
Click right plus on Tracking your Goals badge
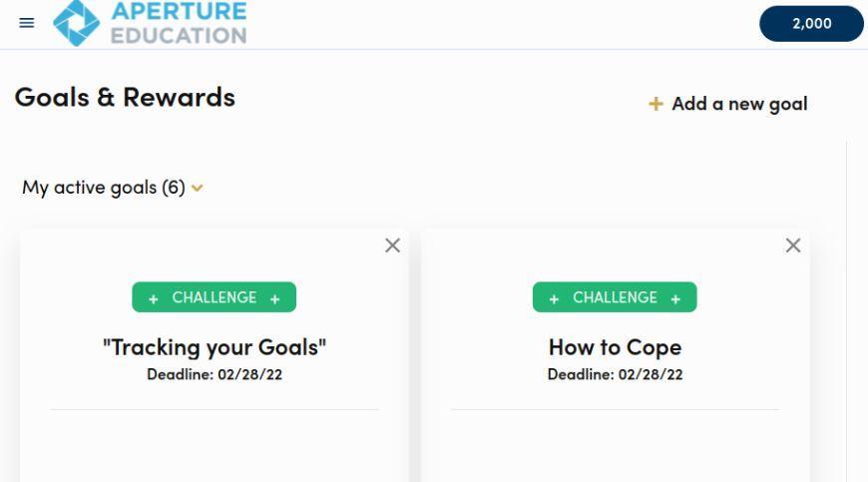point(274,297)
